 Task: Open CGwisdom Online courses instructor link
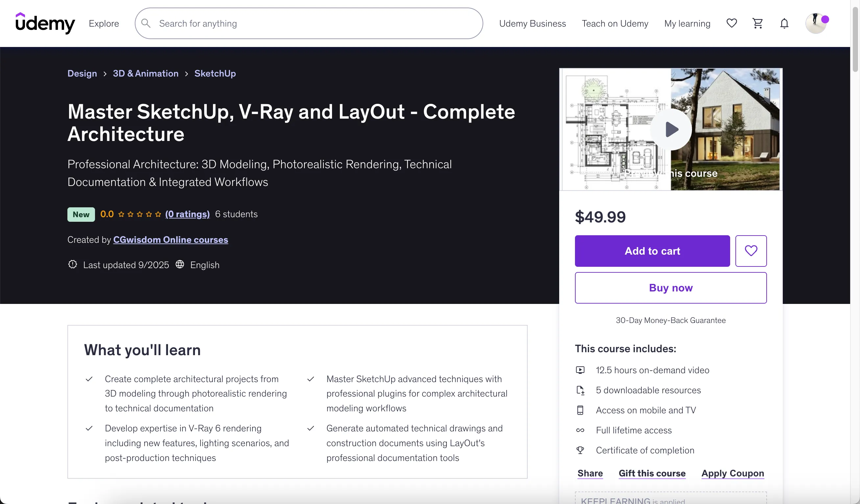coord(170,240)
